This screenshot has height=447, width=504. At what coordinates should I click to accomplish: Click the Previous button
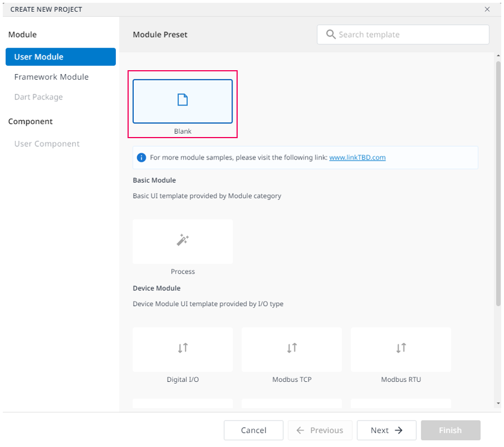(x=320, y=430)
